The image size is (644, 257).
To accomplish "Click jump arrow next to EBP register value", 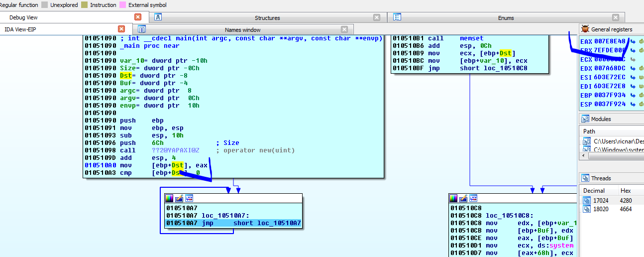I will (633, 95).
